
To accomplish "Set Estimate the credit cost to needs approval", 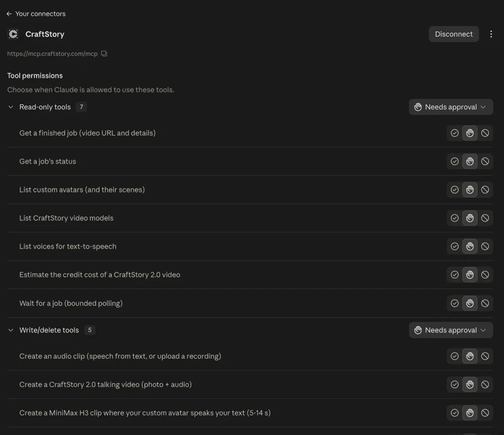I will click(x=470, y=275).
